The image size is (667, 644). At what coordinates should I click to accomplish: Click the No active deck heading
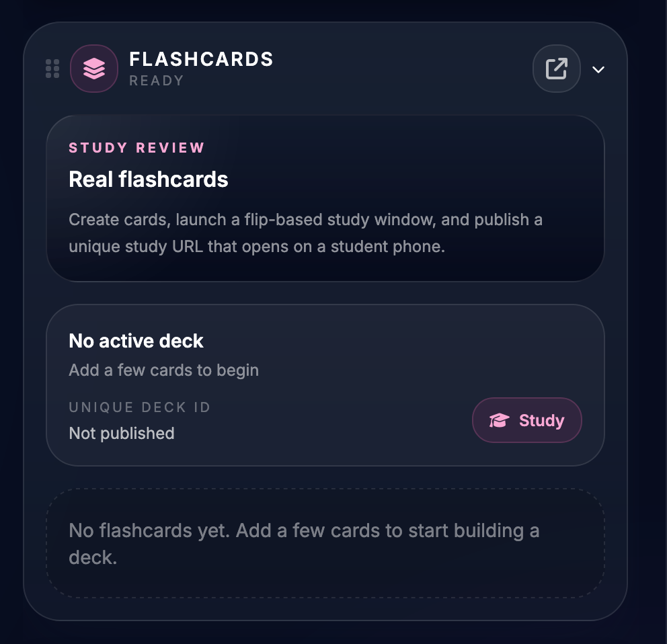(135, 341)
